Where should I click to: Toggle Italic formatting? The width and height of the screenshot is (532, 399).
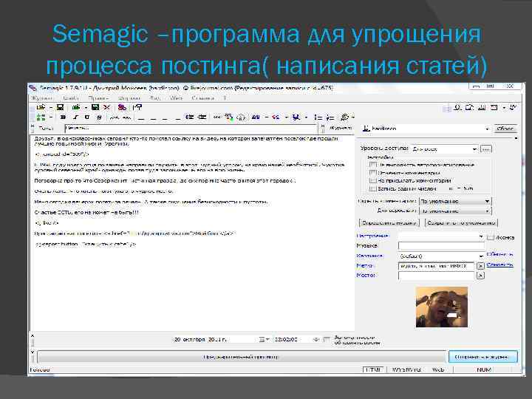tap(75, 117)
